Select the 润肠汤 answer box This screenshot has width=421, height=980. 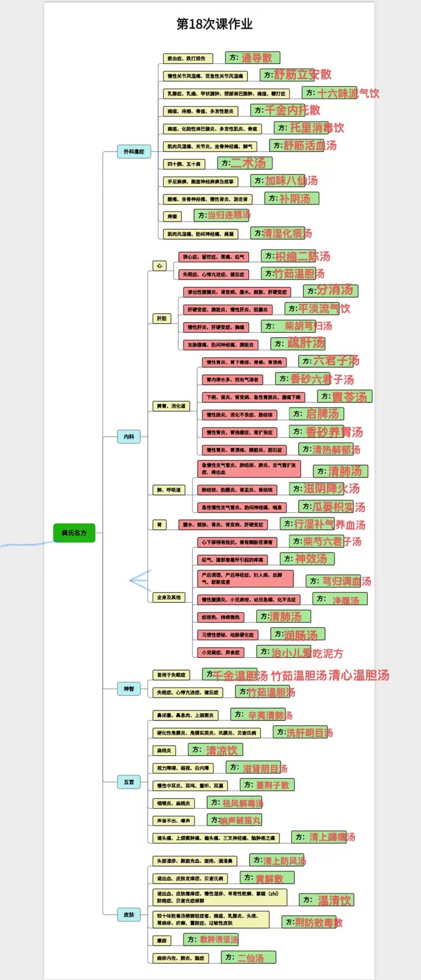(298, 634)
